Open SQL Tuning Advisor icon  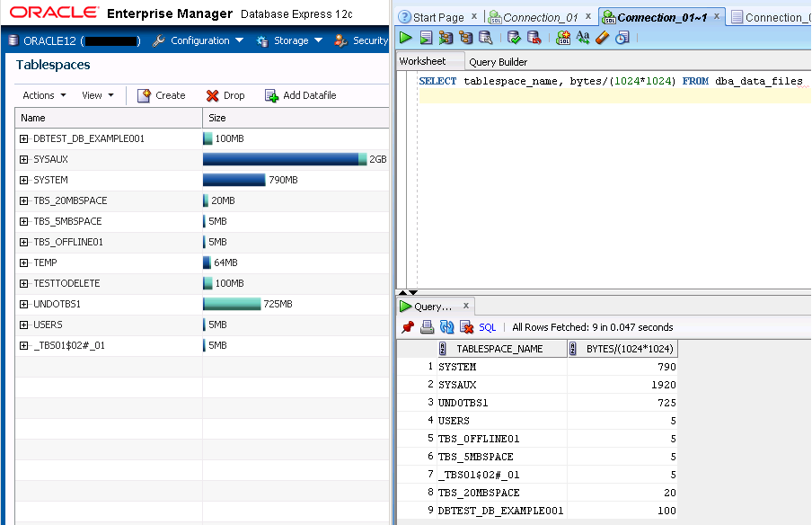[x=485, y=38]
